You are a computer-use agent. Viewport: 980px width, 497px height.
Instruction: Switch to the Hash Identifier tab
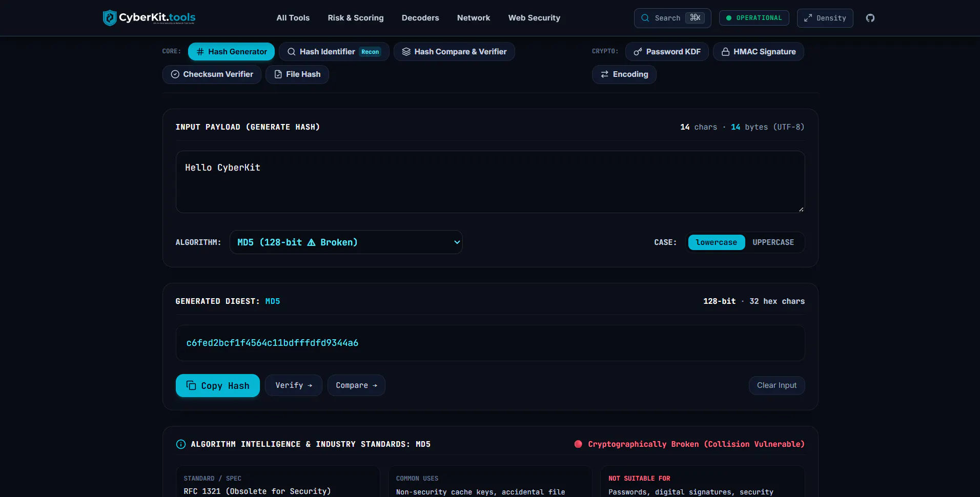point(334,52)
